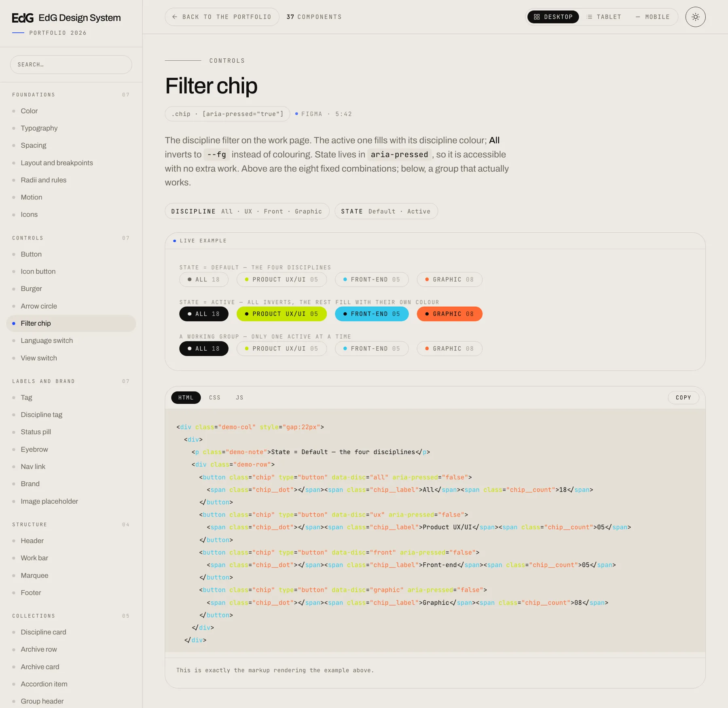The width and height of the screenshot is (728, 708).
Task: Open Status pill page
Action: (71, 432)
